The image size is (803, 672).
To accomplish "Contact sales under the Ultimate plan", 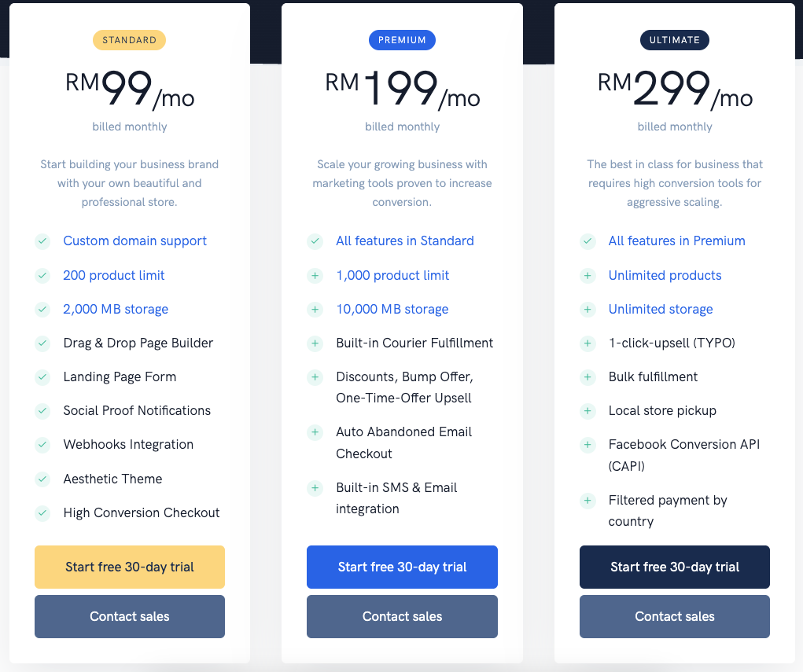I will coord(675,616).
